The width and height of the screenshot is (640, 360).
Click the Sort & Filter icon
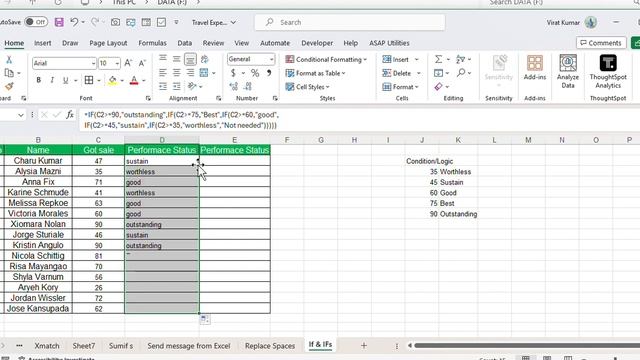[x=460, y=60]
